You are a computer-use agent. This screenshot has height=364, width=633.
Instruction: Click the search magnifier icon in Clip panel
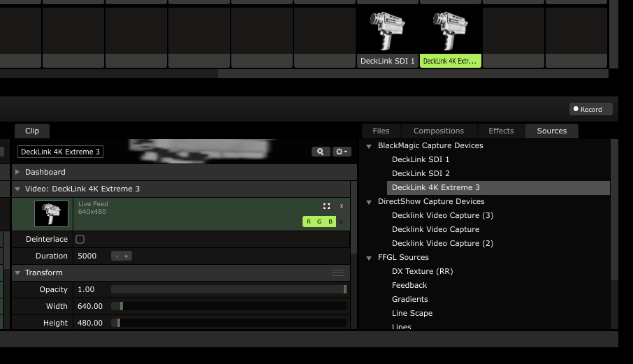click(320, 152)
